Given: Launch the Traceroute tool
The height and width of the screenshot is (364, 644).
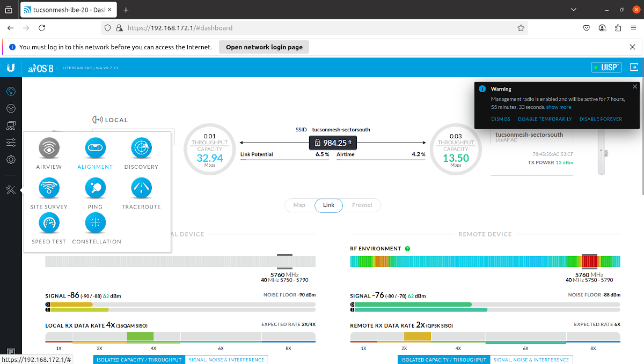Looking at the screenshot, I should [141, 189].
